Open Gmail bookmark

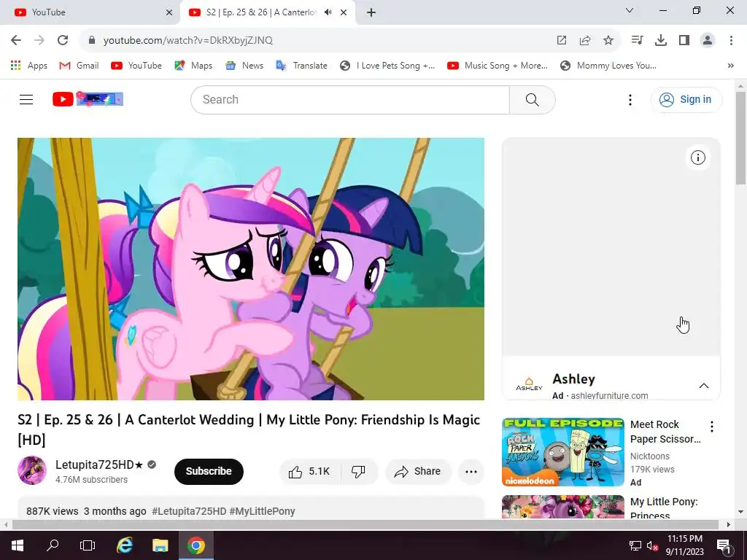tap(79, 66)
